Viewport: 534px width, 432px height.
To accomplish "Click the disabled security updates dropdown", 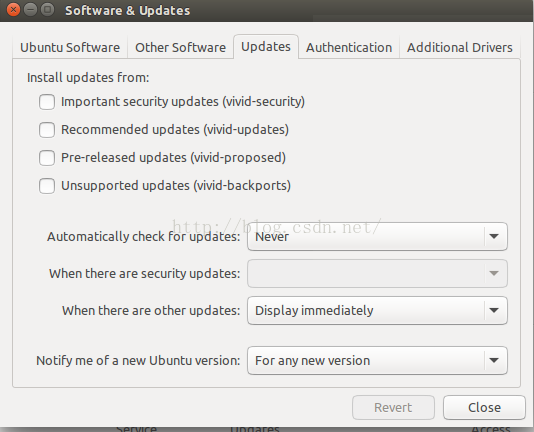I will 377,273.
